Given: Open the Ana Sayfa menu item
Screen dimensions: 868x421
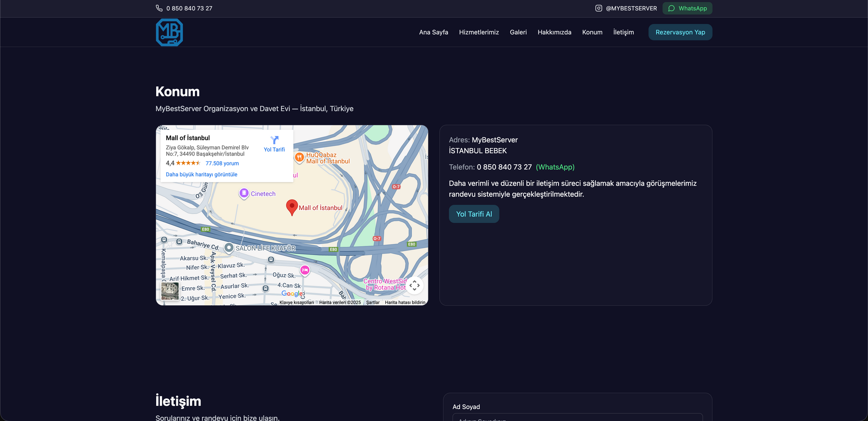Looking at the screenshot, I should tap(433, 32).
